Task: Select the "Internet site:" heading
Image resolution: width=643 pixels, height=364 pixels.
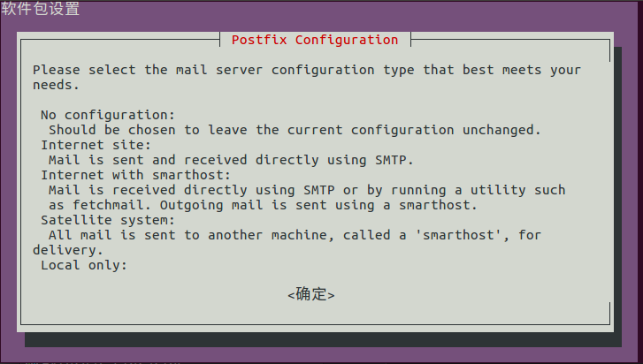Action: [x=96, y=145]
